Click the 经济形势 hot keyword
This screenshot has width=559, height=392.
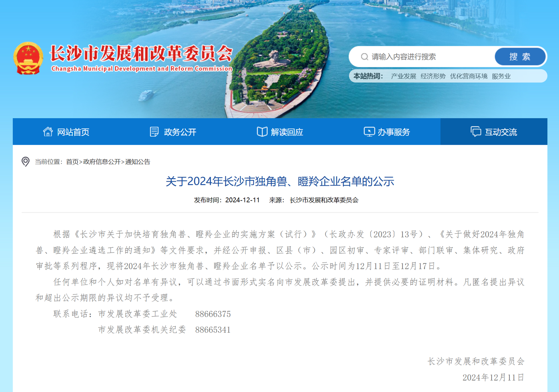433,76
